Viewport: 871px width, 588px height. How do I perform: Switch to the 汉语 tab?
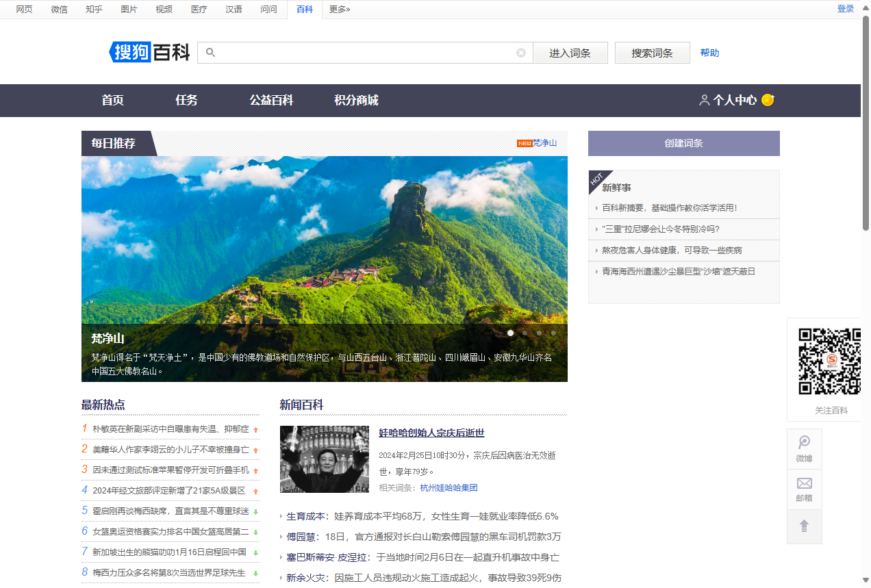[x=233, y=10]
